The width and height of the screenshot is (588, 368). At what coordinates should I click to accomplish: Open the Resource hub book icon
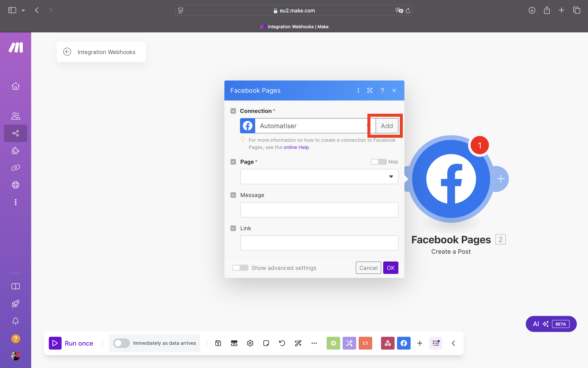point(16,286)
